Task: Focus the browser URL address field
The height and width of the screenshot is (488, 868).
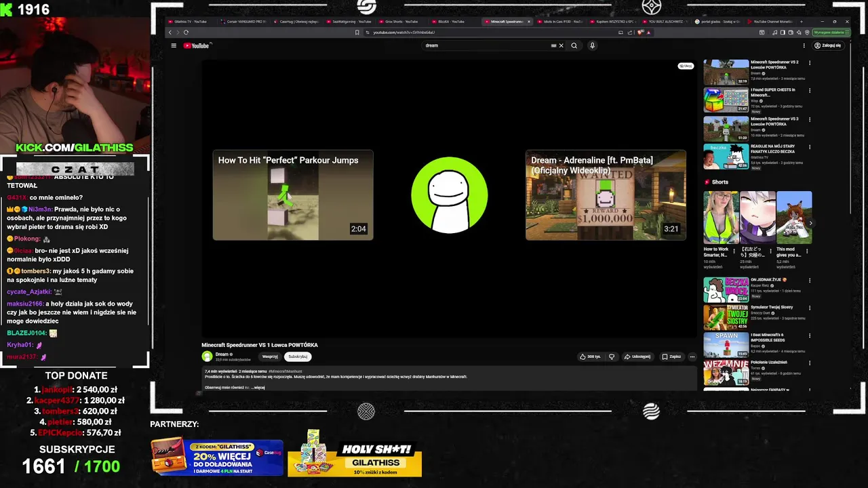Action: pos(488,32)
